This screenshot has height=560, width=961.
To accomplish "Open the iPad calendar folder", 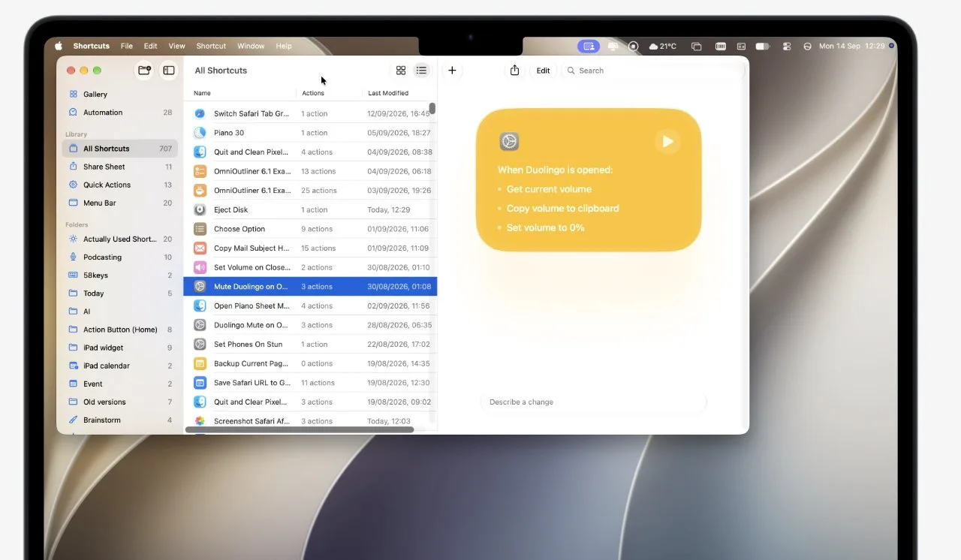I will point(120,366).
